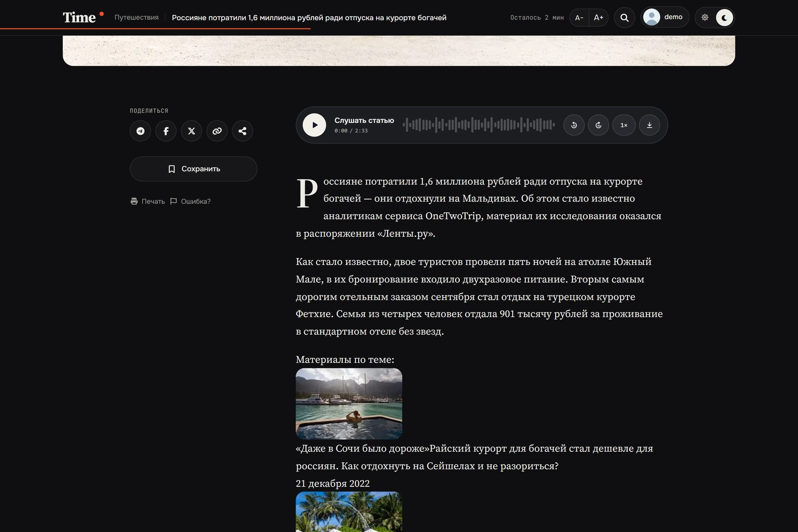Image resolution: width=798 pixels, height=532 pixels.
Task: Open related article about Seychelles resort
Action: click(474, 457)
